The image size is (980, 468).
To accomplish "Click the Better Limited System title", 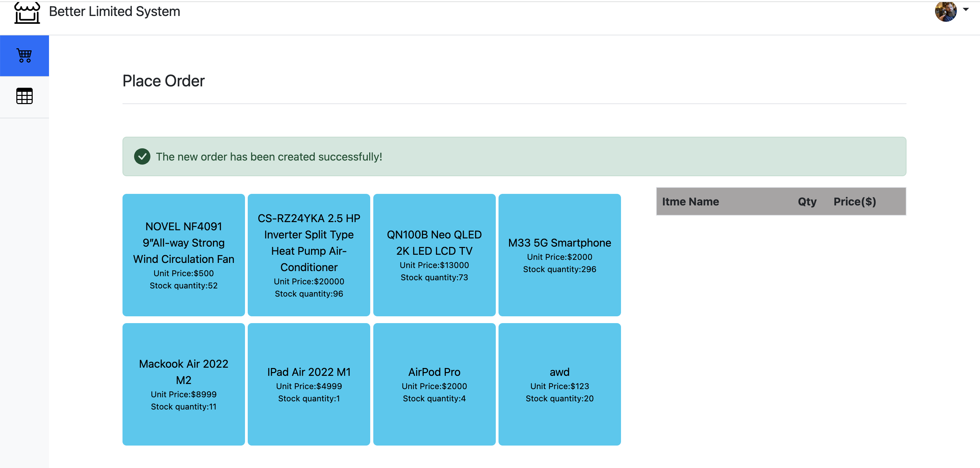I will pos(114,12).
